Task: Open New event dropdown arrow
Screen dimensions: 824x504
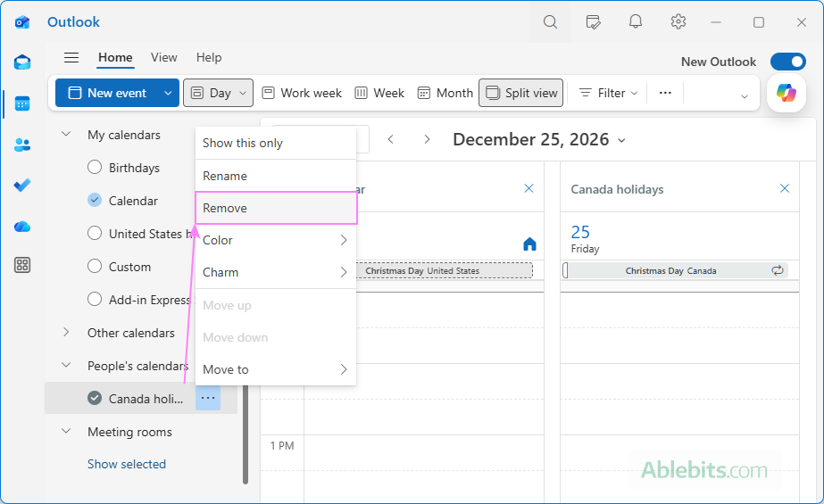Action: pos(168,93)
